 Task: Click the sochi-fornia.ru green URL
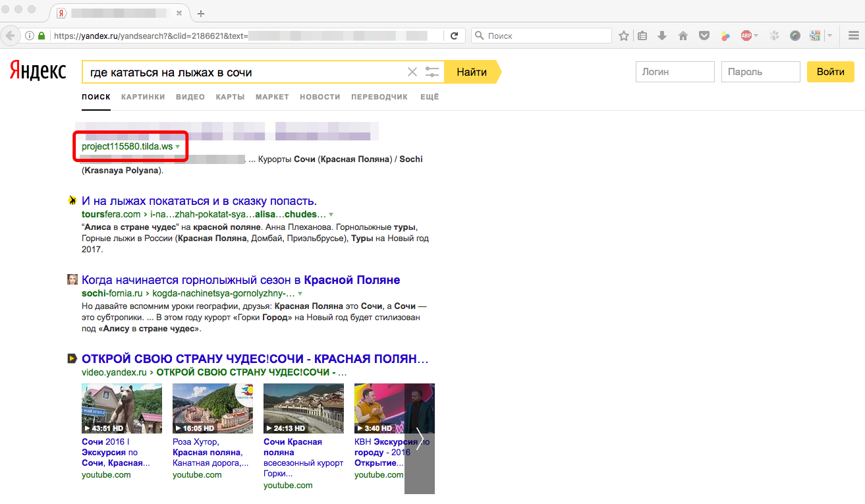click(x=112, y=293)
